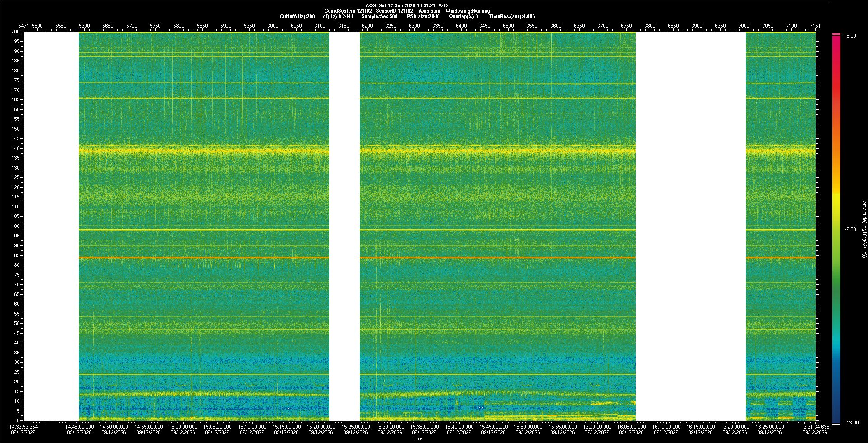Click the Windowing:Hanning header text

467,11
